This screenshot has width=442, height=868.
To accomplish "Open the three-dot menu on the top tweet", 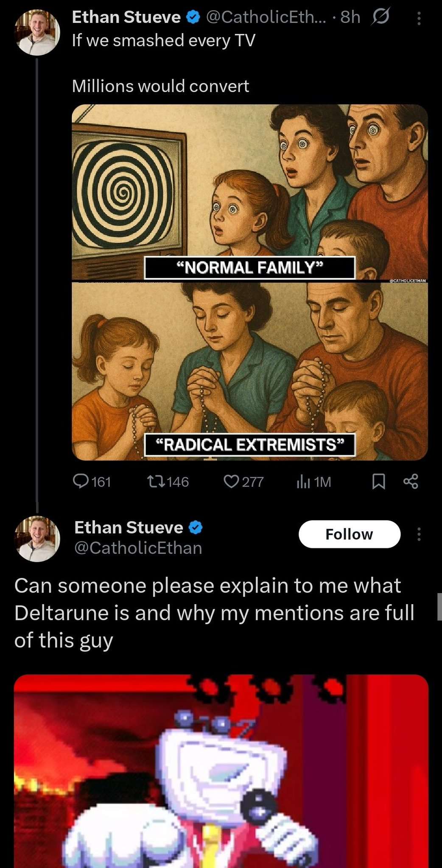I will pyautogui.click(x=419, y=18).
